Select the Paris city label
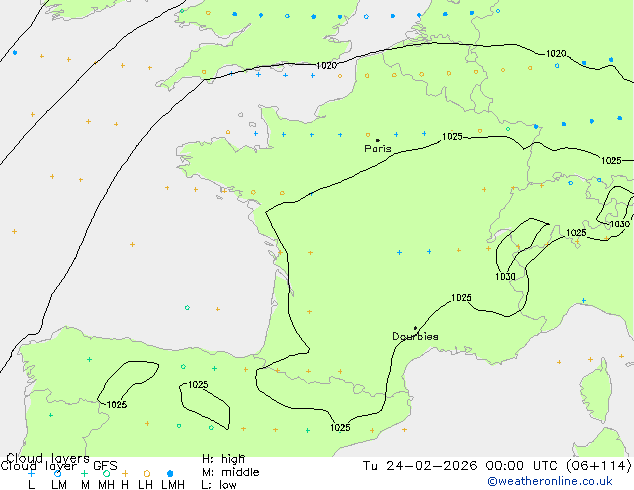Viewport: 634px width, 490px height. click(378, 148)
